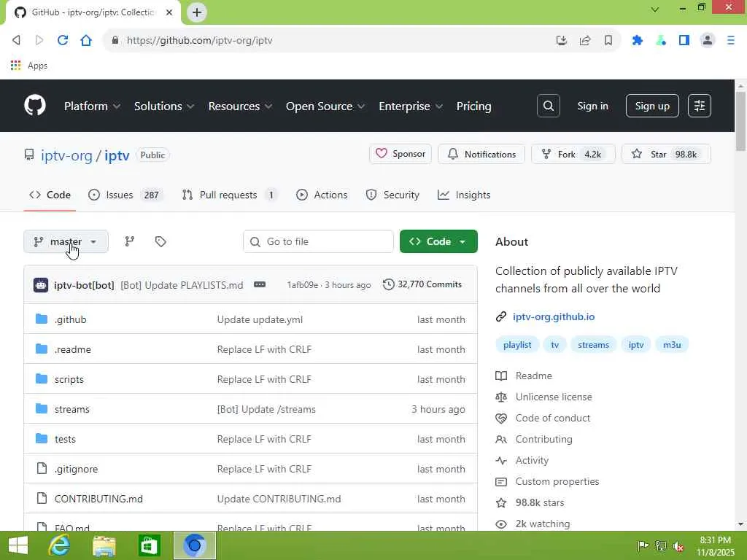Open the streams folder

pyautogui.click(x=72, y=409)
